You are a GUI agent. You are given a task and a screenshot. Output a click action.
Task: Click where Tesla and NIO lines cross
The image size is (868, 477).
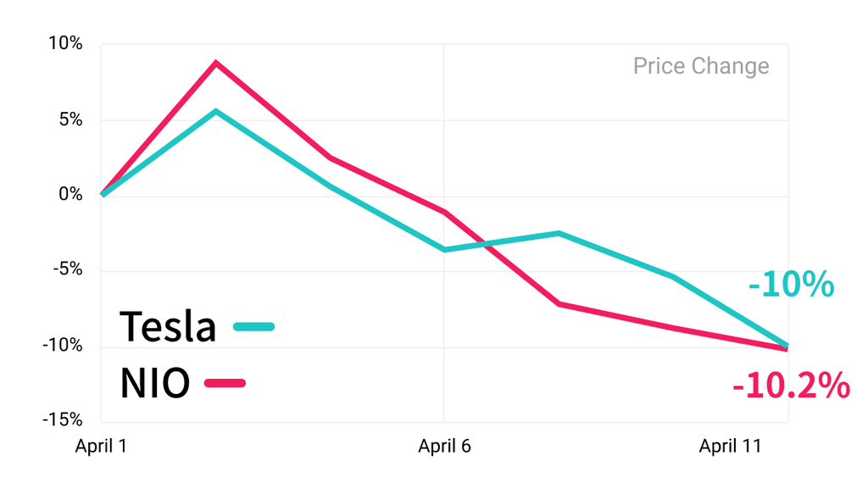click(x=486, y=244)
